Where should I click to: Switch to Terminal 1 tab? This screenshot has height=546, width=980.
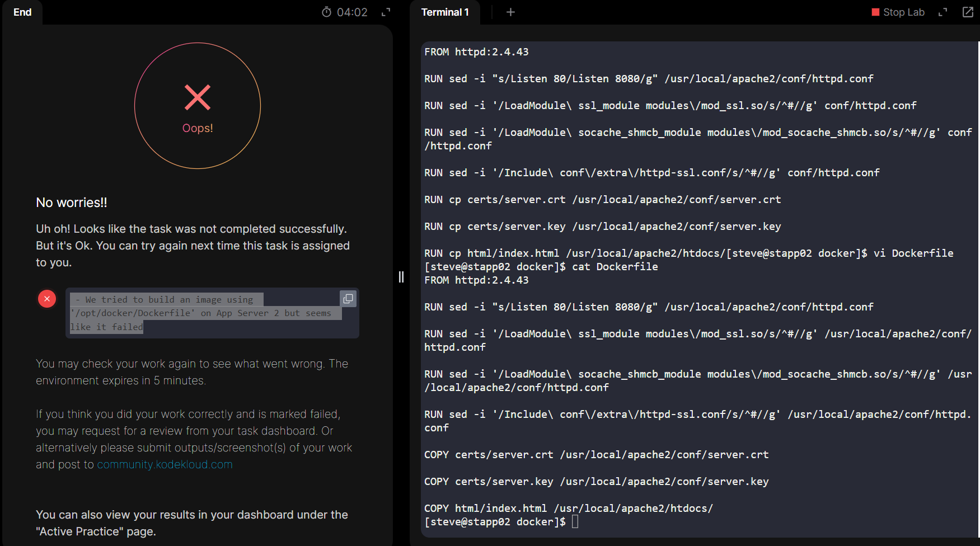(445, 12)
